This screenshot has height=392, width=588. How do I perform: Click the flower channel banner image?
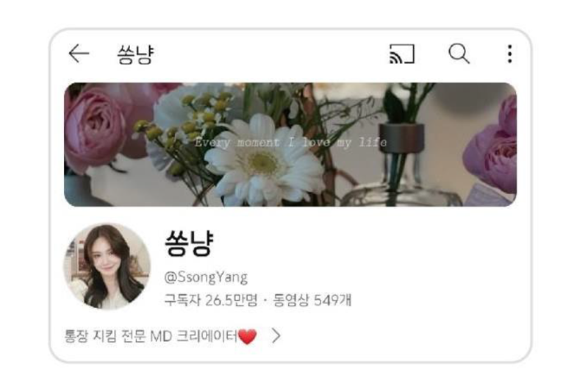pos(290,144)
